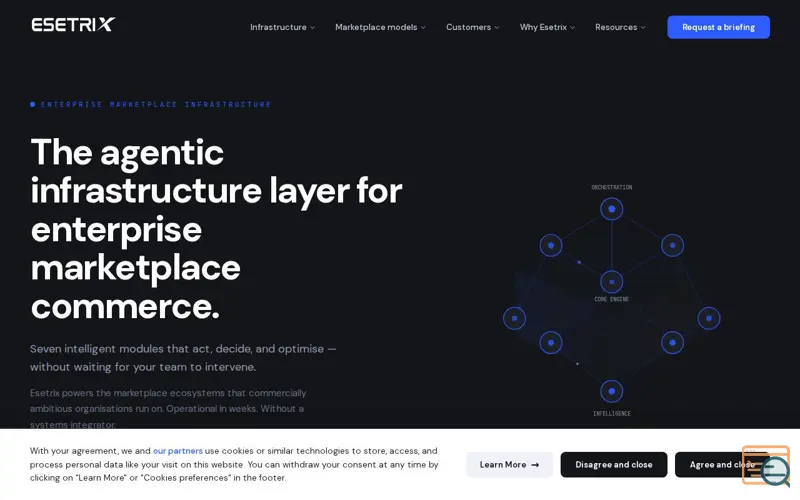Click the CORE ENGINE diagram label
Viewport: 800px width, 500px height.
(611, 299)
